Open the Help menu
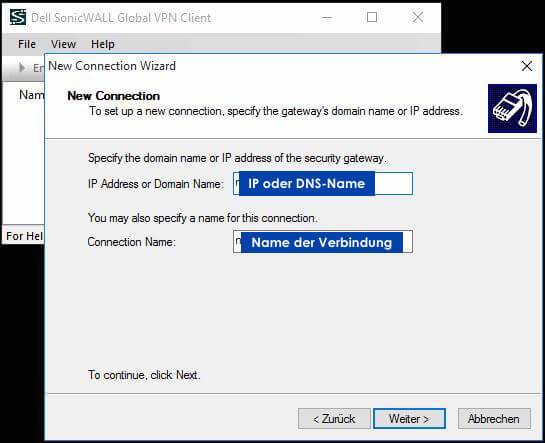545x443 pixels. [x=103, y=44]
